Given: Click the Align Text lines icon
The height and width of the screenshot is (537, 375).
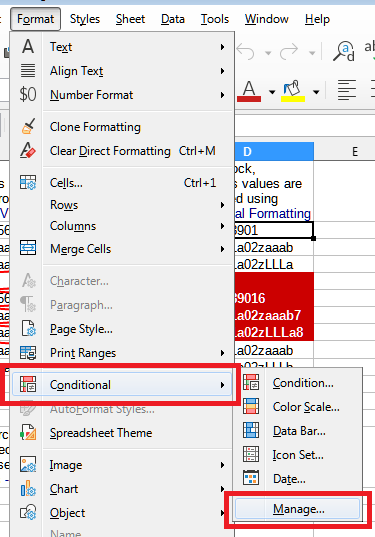Looking at the screenshot, I should click(x=28, y=71).
